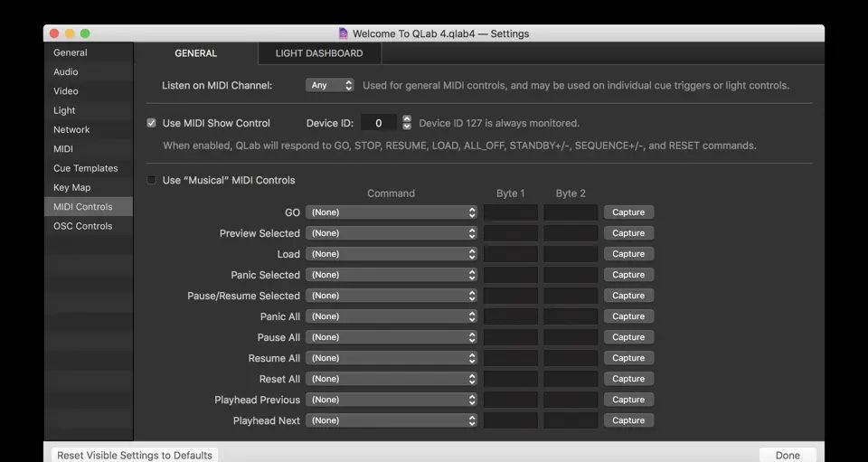Open the Playhead Previous command dropdown
Viewport: 868px width, 462px height.
(392, 400)
